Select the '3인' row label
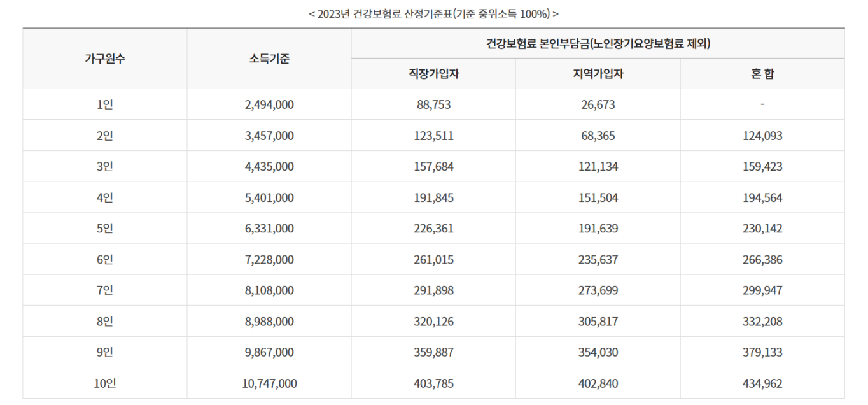Viewport: 868px width, 405px height. pos(105,167)
